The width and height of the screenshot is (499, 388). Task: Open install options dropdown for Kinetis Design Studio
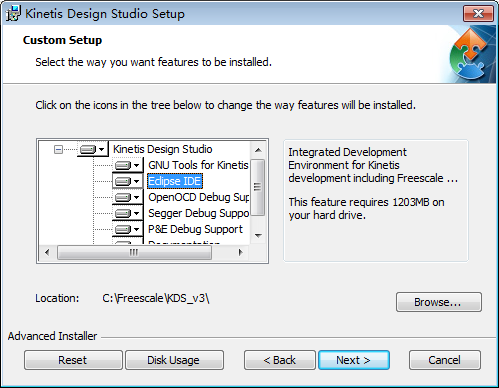(93, 149)
